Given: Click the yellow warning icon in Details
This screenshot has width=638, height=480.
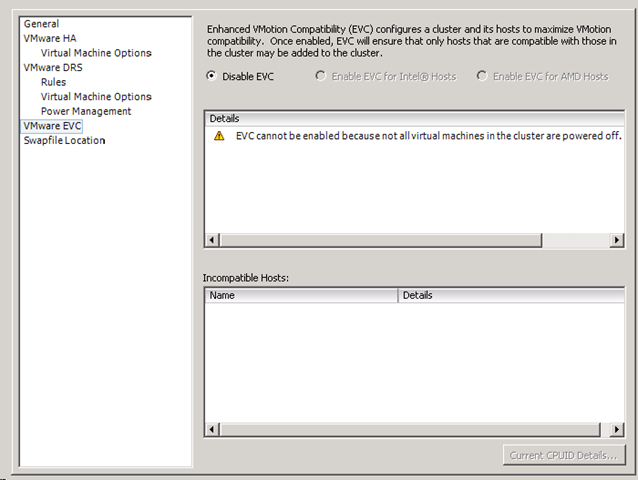Looking at the screenshot, I should [219, 136].
